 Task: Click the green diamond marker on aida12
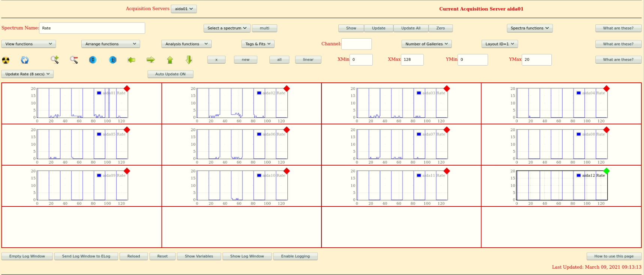point(607,171)
